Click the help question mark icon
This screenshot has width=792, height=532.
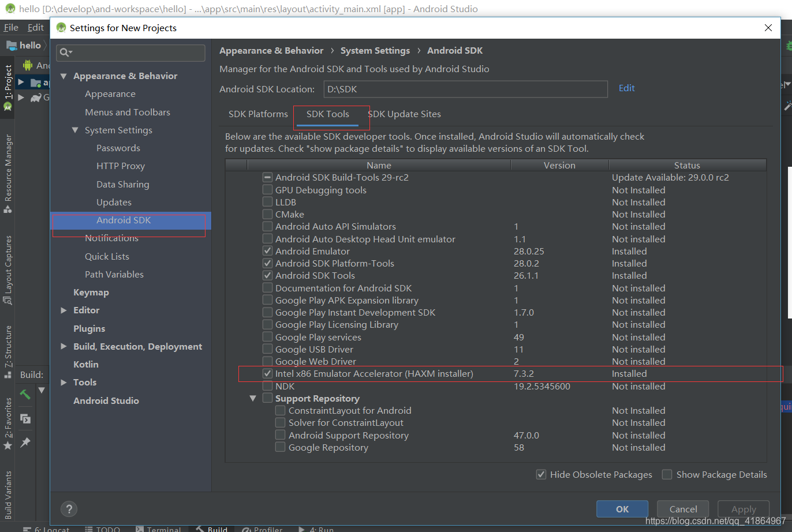(x=69, y=509)
